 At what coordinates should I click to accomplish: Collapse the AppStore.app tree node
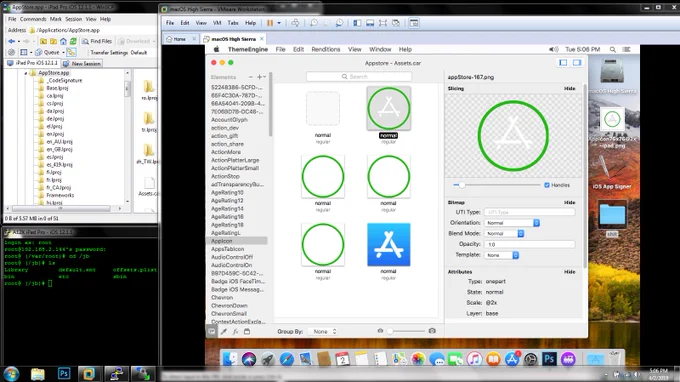click(x=26, y=73)
